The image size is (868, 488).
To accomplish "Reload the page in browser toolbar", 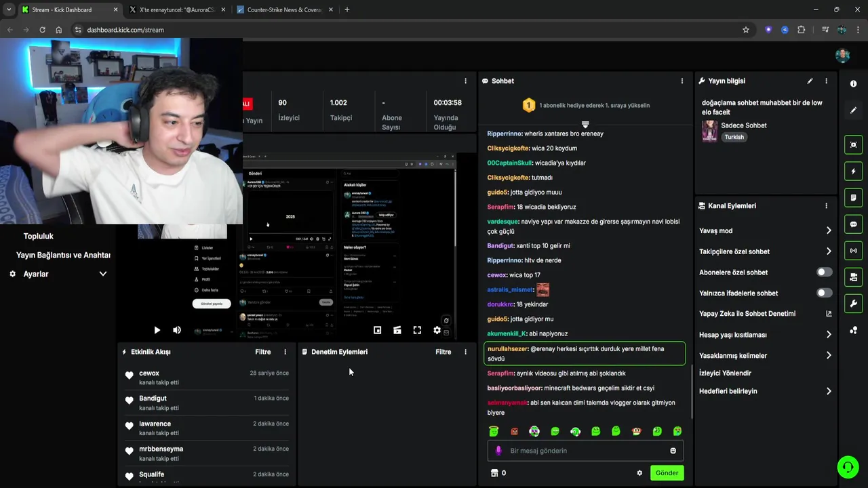I will pos(42,30).
